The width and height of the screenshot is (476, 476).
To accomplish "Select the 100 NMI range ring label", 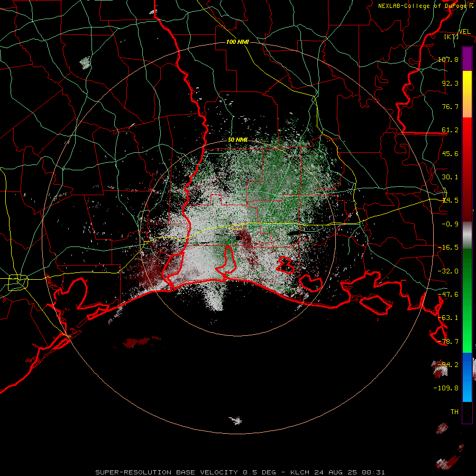I will [x=237, y=42].
